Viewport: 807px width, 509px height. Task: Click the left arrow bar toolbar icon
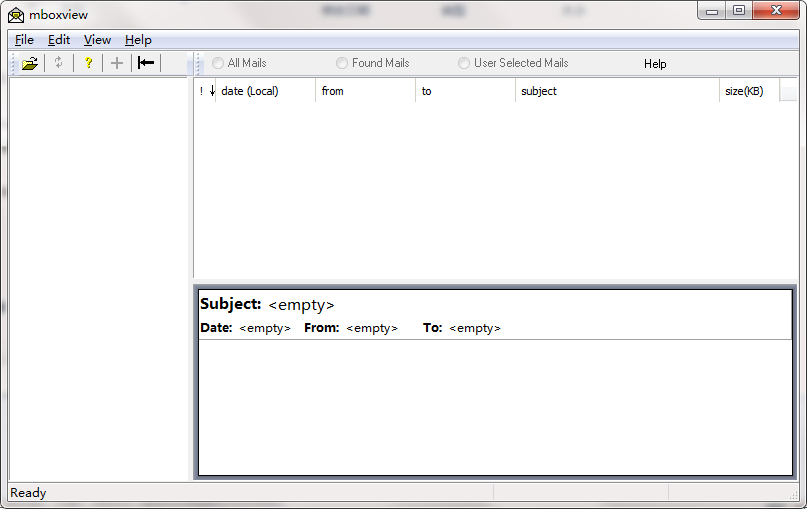[146, 63]
